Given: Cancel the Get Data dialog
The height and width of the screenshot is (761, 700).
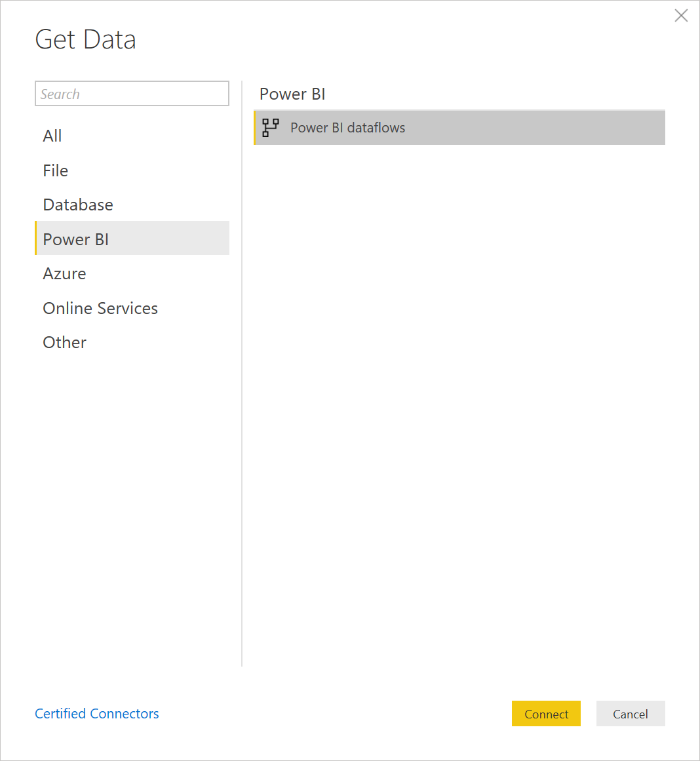Looking at the screenshot, I should tap(631, 713).
